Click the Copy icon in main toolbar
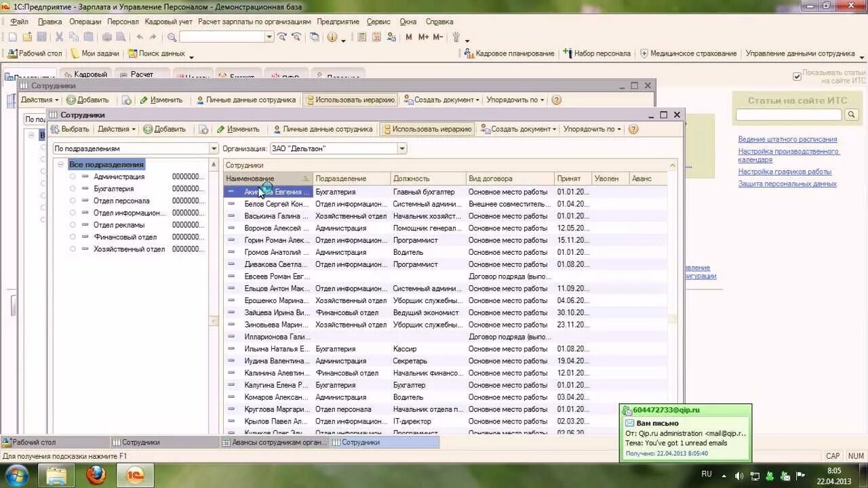Image resolution: width=868 pixels, height=488 pixels. (74, 37)
